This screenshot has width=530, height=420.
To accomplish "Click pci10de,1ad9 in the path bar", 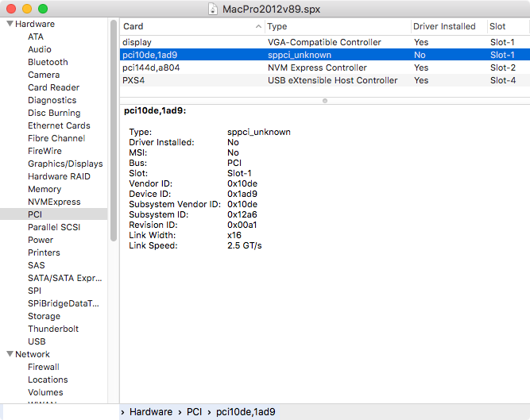I will 246,412.
